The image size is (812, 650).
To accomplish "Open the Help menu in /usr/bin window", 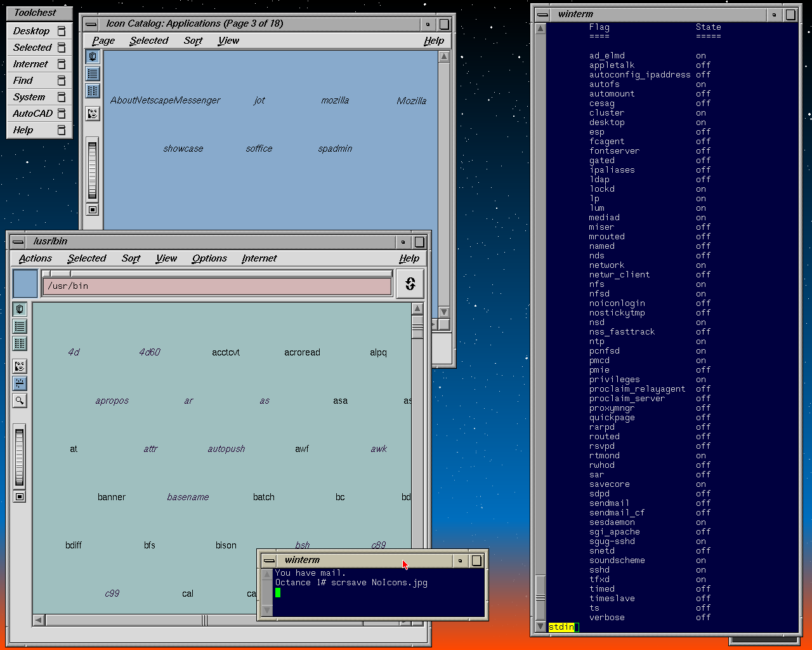I will point(409,258).
